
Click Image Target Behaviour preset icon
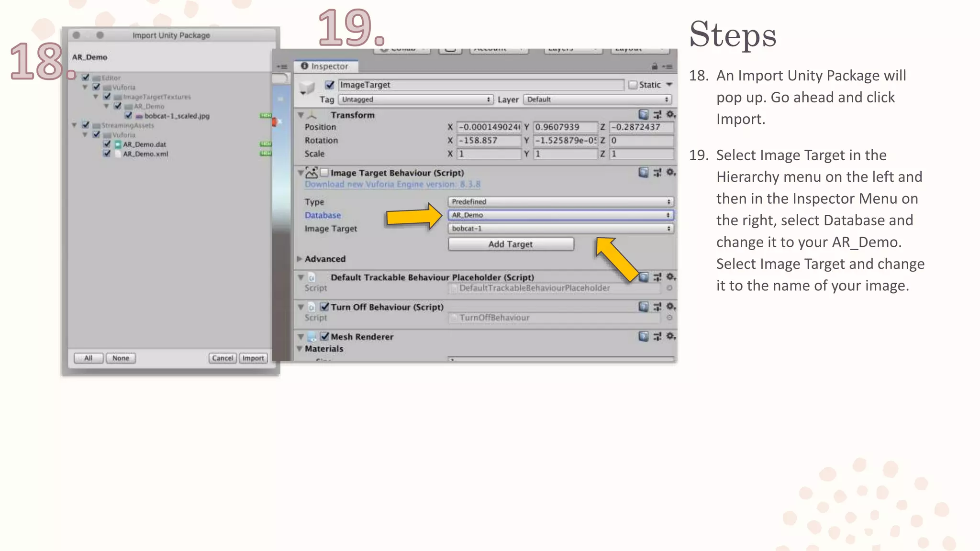(x=657, y=173)
